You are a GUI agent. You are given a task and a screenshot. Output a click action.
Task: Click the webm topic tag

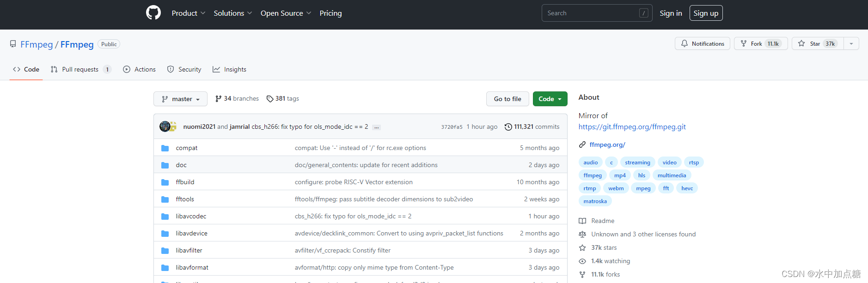click(616, 188)
